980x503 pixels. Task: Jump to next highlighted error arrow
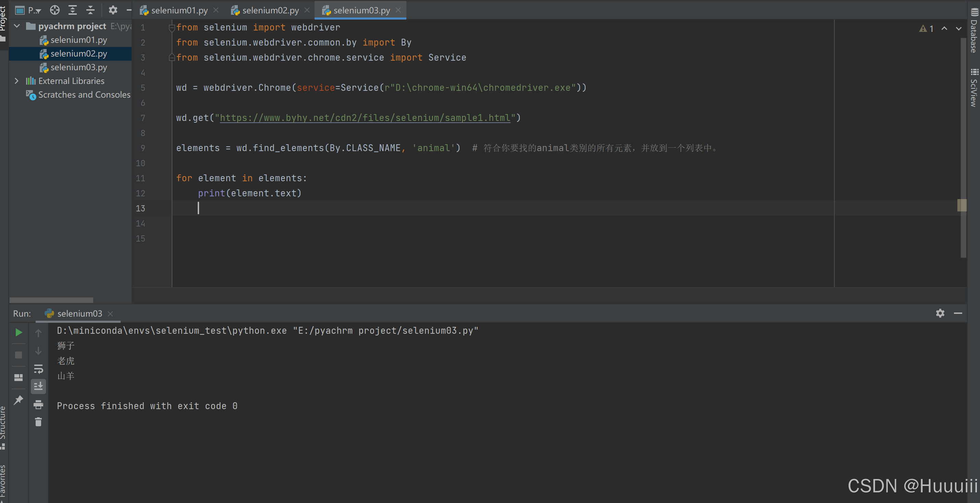click(x=958, y=28)
